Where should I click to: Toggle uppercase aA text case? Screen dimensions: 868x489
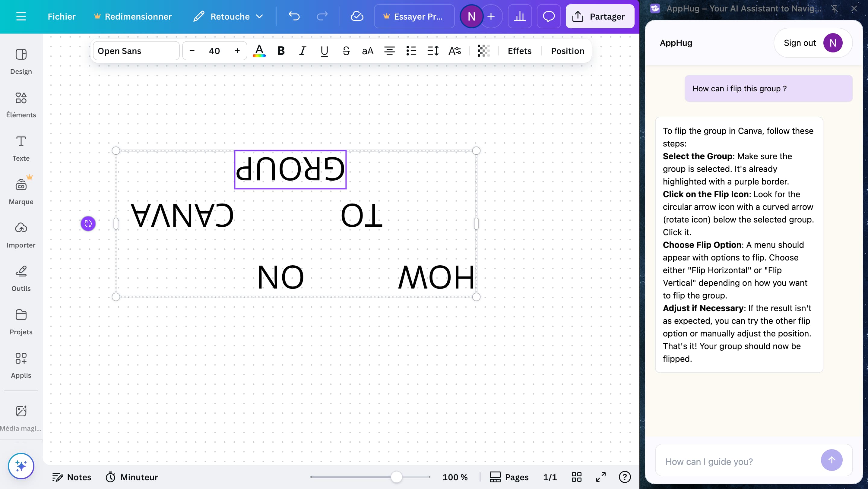(368, 51)
